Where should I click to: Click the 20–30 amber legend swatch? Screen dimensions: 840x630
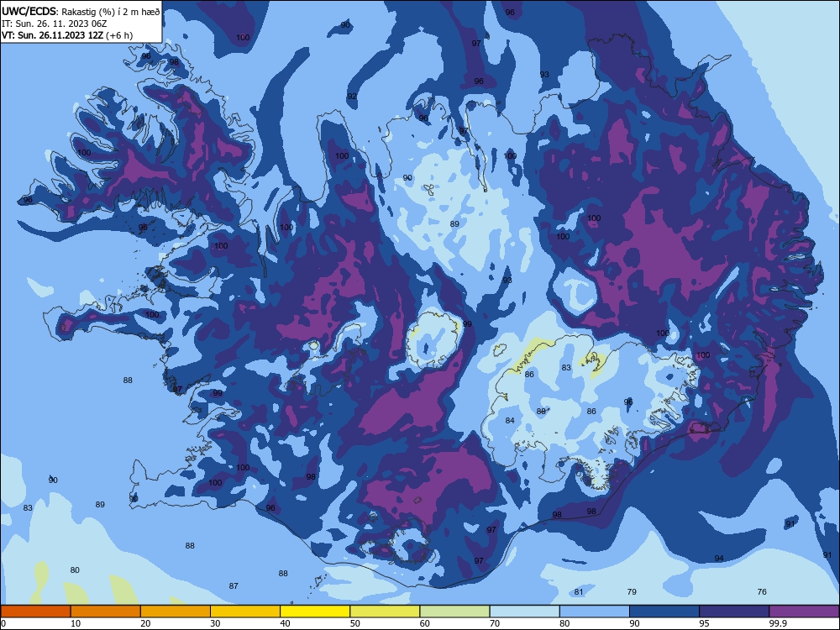click(x=176, y=612)
